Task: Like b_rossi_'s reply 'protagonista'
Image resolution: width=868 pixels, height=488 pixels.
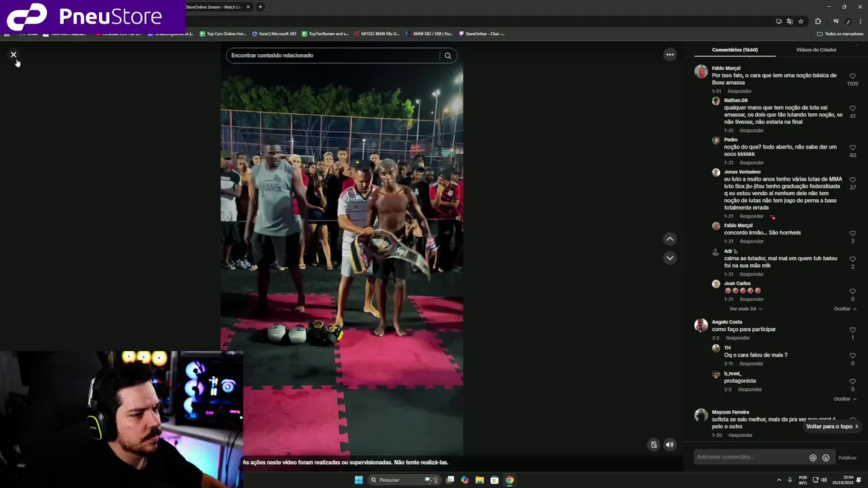Action: click(x=852, y=382)
